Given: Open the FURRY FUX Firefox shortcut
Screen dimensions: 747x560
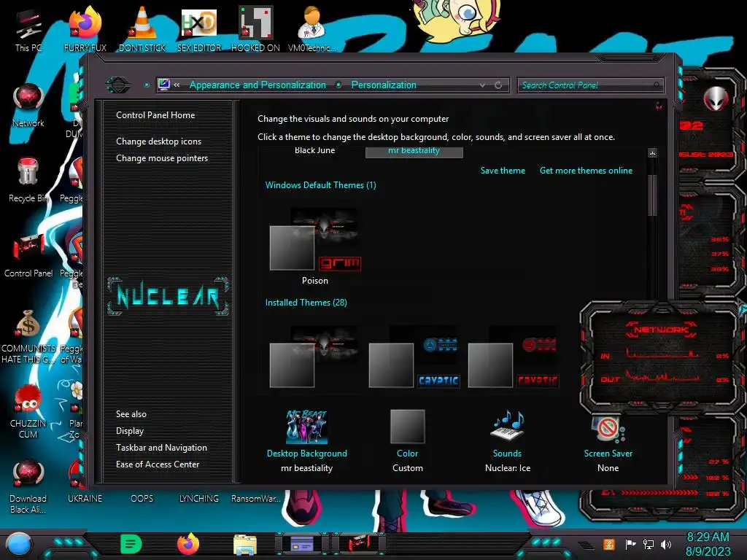Looking at the screenshot, I should (x=85, y=30).
